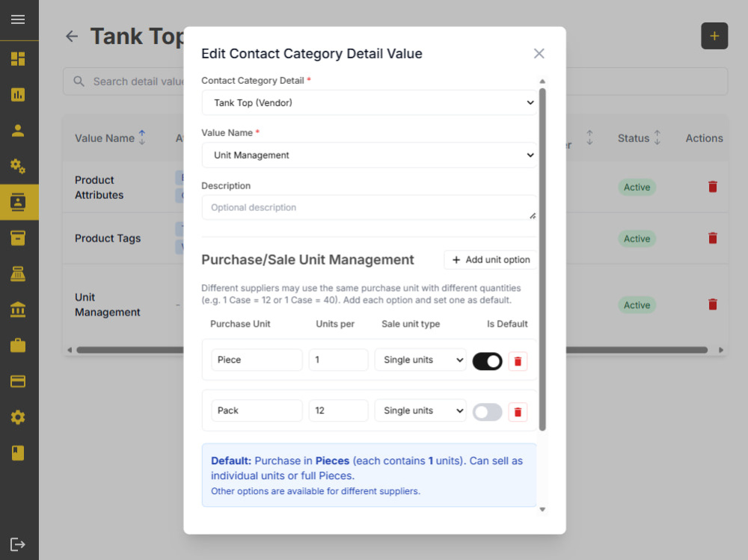The width and height of the screenshot is (748, 560).
Task: Edit the Piece purchase unit field
Action: click(x=257, y=360)
